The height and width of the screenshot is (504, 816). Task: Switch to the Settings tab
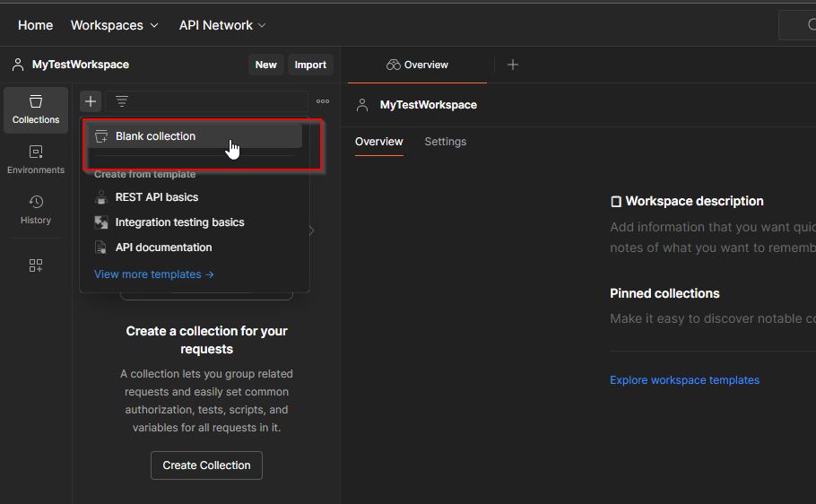click(446, 142)
